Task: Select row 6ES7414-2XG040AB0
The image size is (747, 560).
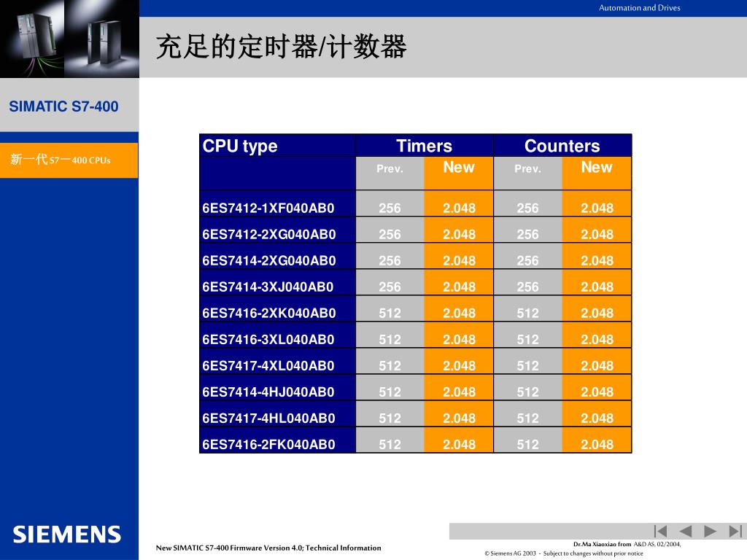Action: point(415,256)
